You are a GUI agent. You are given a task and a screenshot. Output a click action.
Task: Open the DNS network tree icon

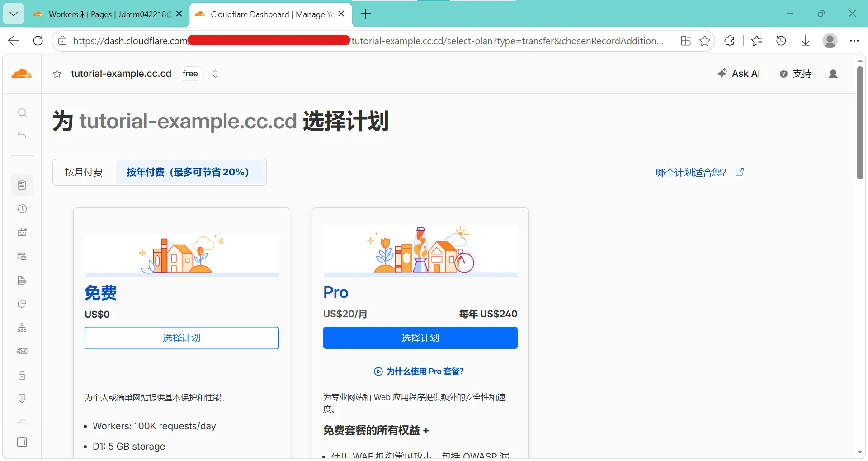pyautogui.click(x=22, y=328)
